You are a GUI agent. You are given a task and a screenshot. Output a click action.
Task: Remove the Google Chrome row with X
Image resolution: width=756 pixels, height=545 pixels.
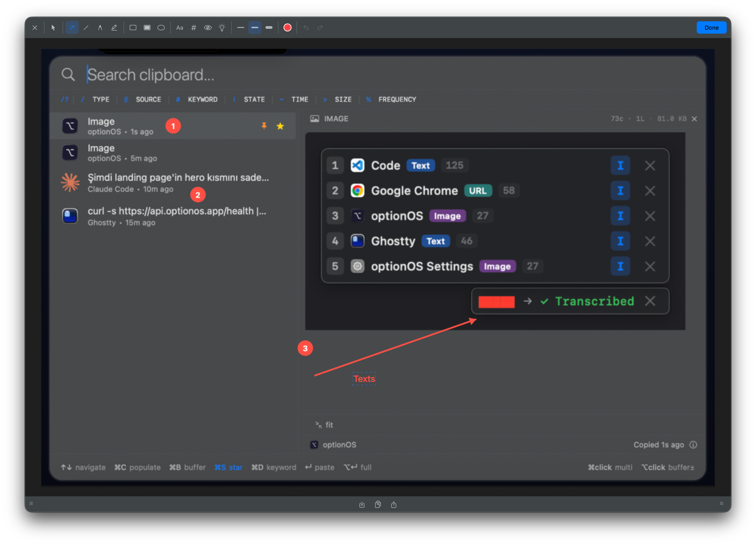pos(650,191)
